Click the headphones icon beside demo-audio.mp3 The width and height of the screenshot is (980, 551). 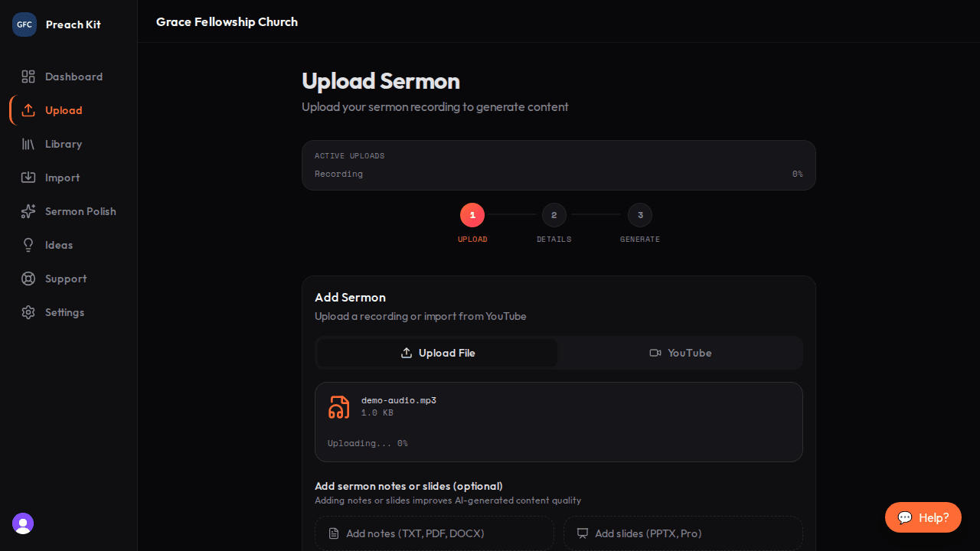pyautogui.click(x=339, y=407)
